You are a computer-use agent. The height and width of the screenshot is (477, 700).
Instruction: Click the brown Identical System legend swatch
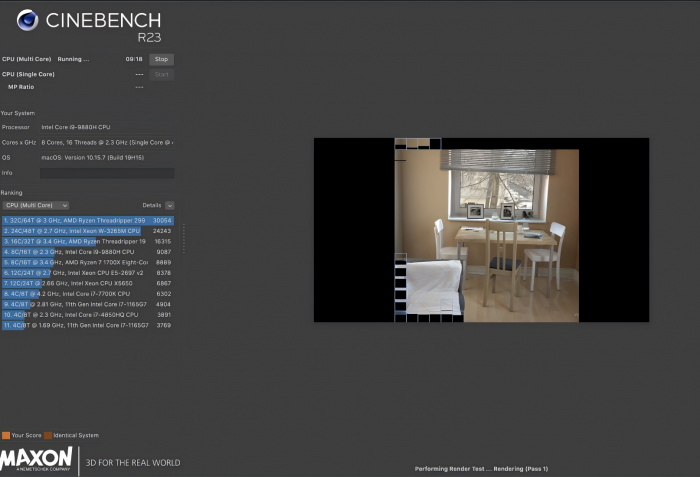click(x=47, y=435)
